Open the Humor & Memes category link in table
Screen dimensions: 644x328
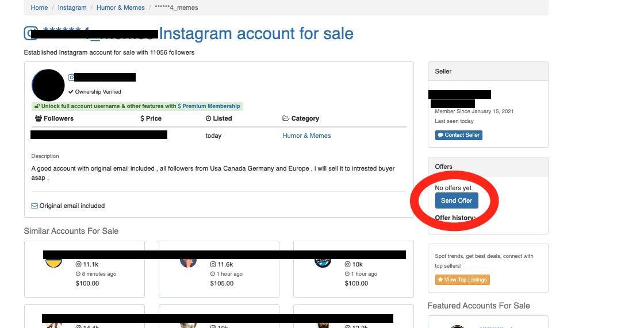(306, 136)
